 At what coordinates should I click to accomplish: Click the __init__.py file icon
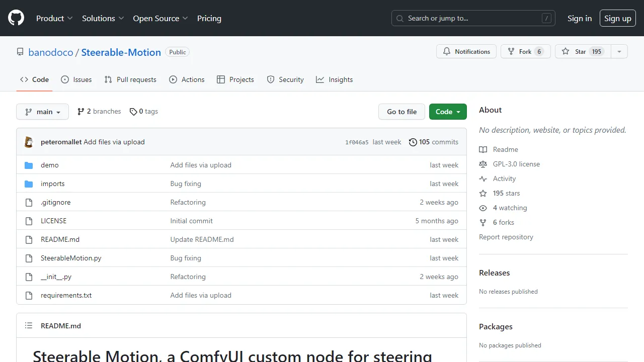tap(29, 277)
